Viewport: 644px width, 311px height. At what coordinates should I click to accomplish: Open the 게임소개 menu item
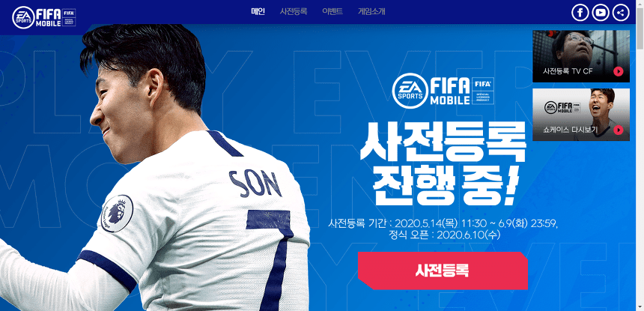tap(371, 11)
